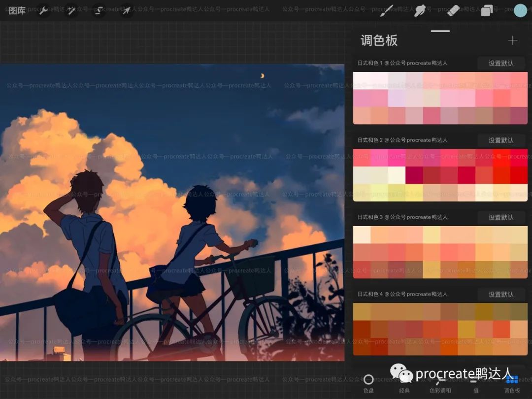Select the 调色板 palettes tab
Screen dimensions: 532x399
tap(512, 384)
